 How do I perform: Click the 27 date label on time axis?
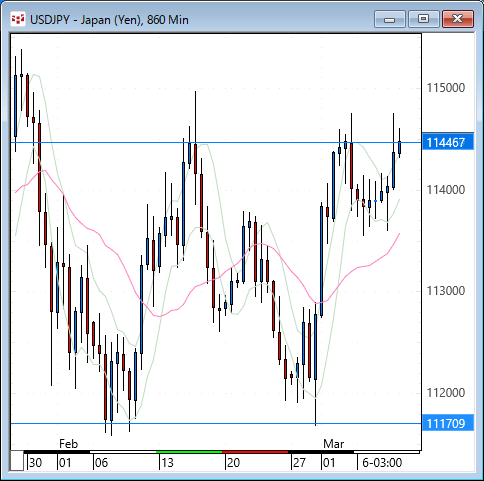[x=299, y=463]
